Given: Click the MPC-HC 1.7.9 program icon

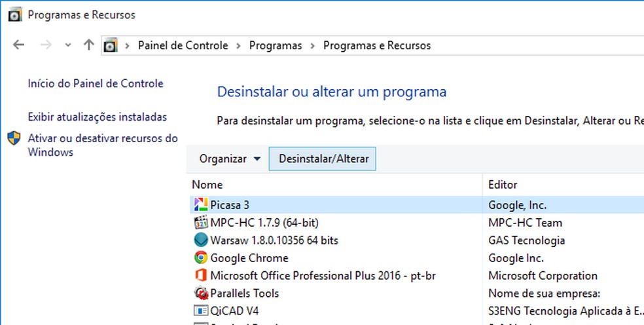Looking at the screenshot, I should click(x=201, y=223).
